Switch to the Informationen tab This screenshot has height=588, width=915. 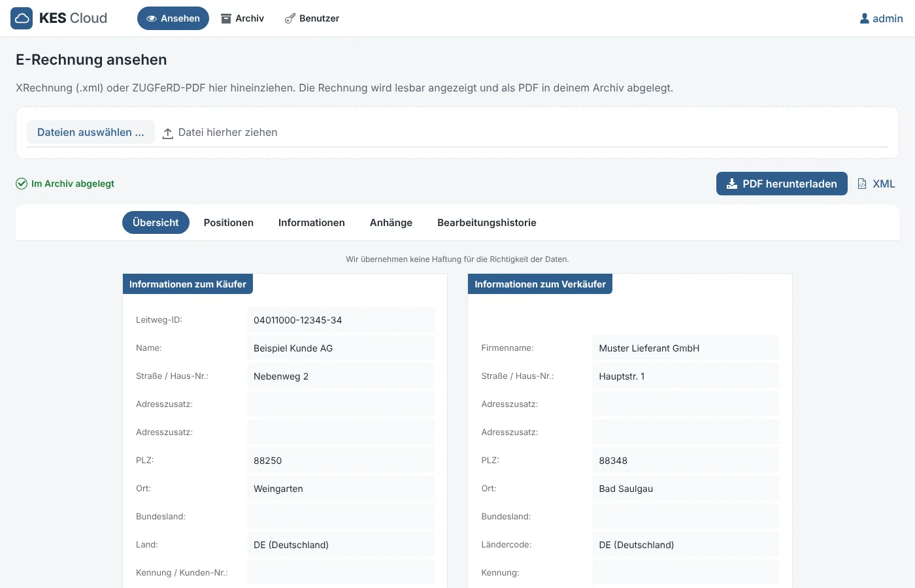(x=312, y=222)
